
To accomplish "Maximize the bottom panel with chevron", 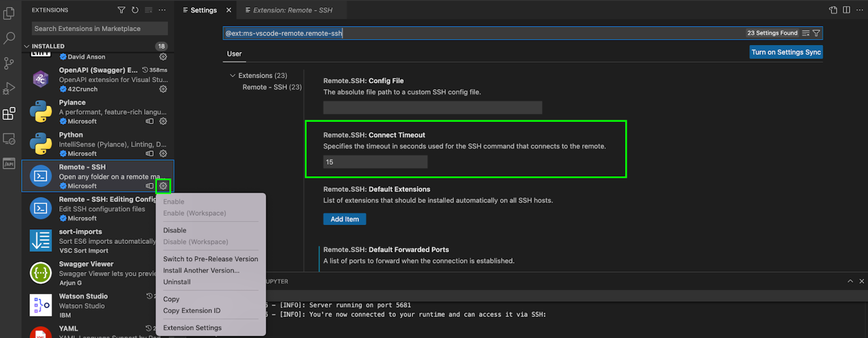I will coord(850,281).
